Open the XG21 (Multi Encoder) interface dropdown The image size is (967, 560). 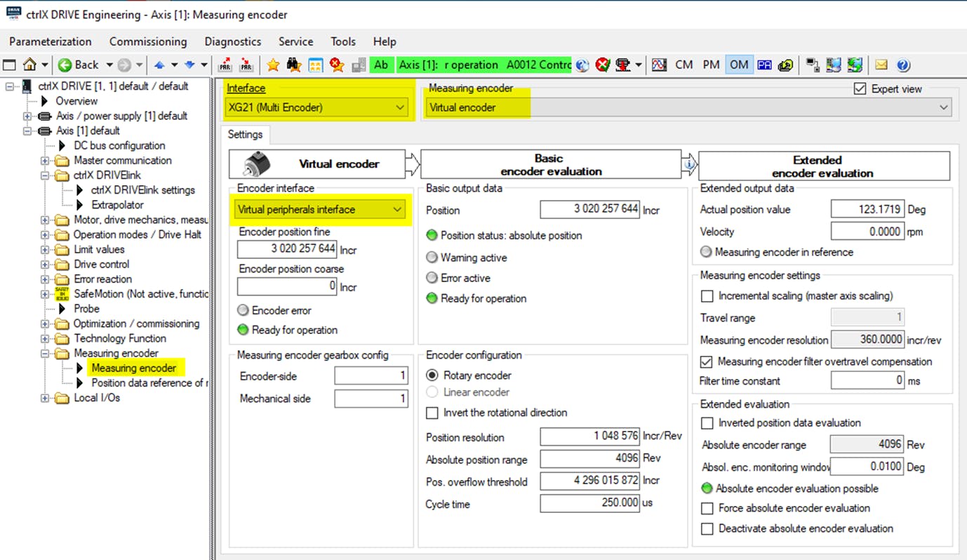click(x=316, y=107)
